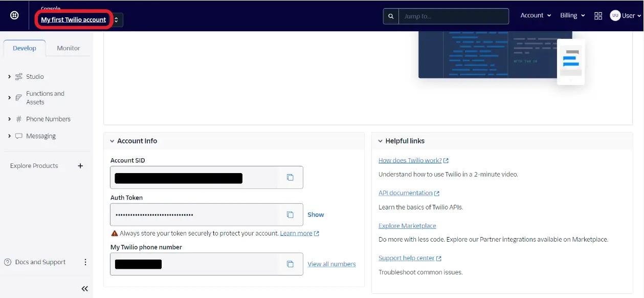Click the Phone Numbers hash icon
The height and width of the screenshot is (298, 644).
click(19, 119)
